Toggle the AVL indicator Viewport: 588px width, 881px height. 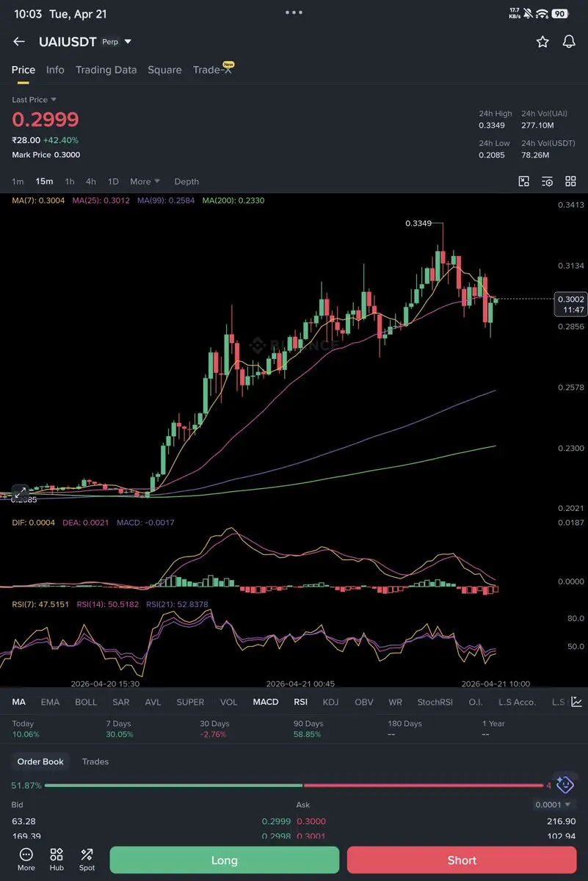click(153, 702)
